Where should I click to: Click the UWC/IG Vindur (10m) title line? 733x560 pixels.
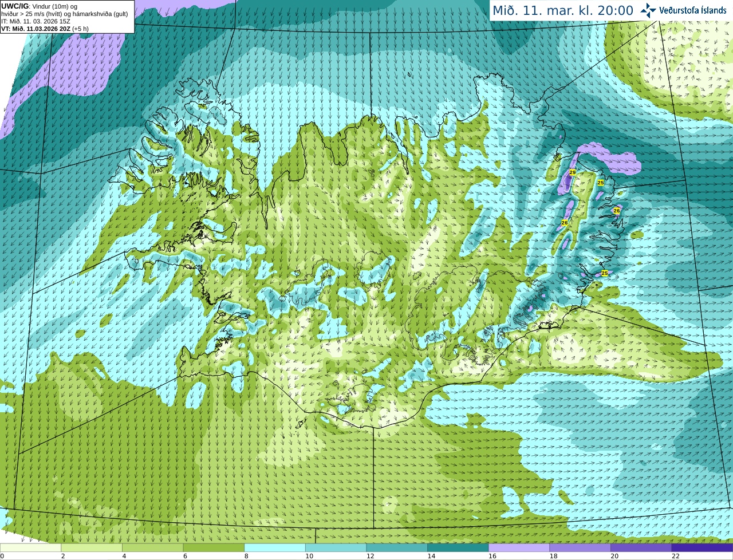pyautogui.click(x=39, y=6)
